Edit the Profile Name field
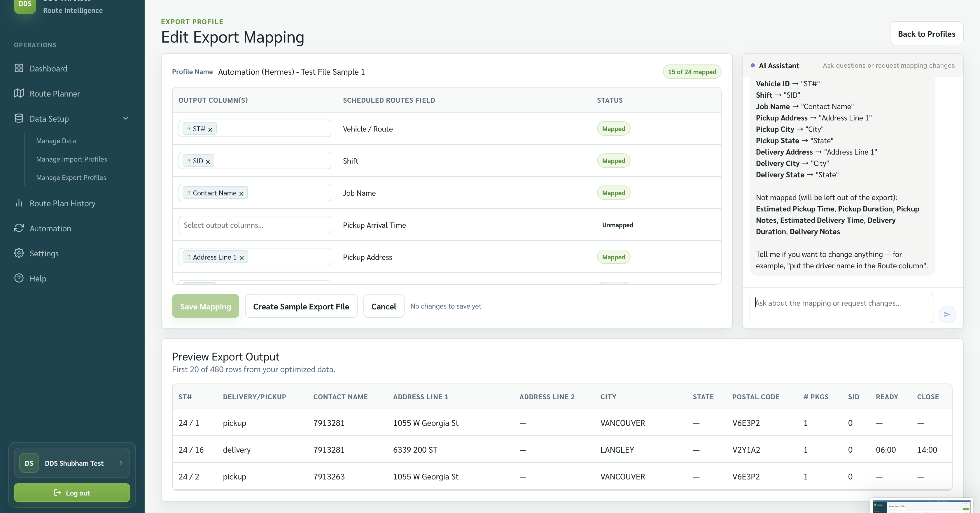 pos(291,72)
